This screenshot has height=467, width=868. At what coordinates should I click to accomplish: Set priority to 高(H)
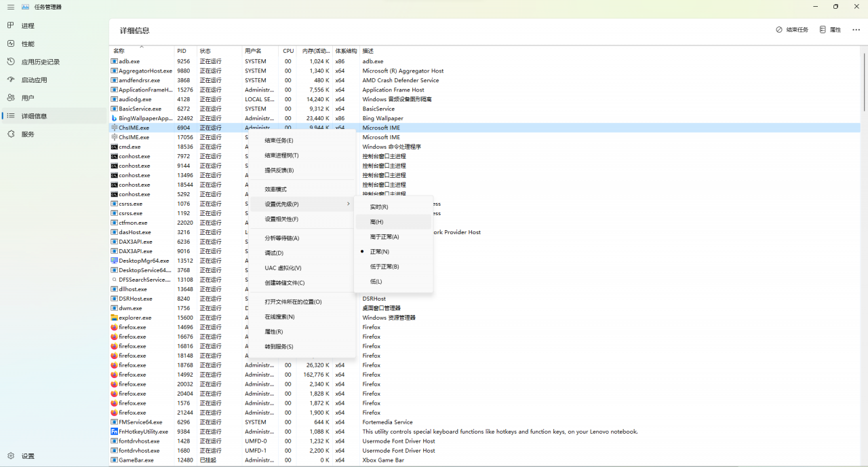pos(393,222)
